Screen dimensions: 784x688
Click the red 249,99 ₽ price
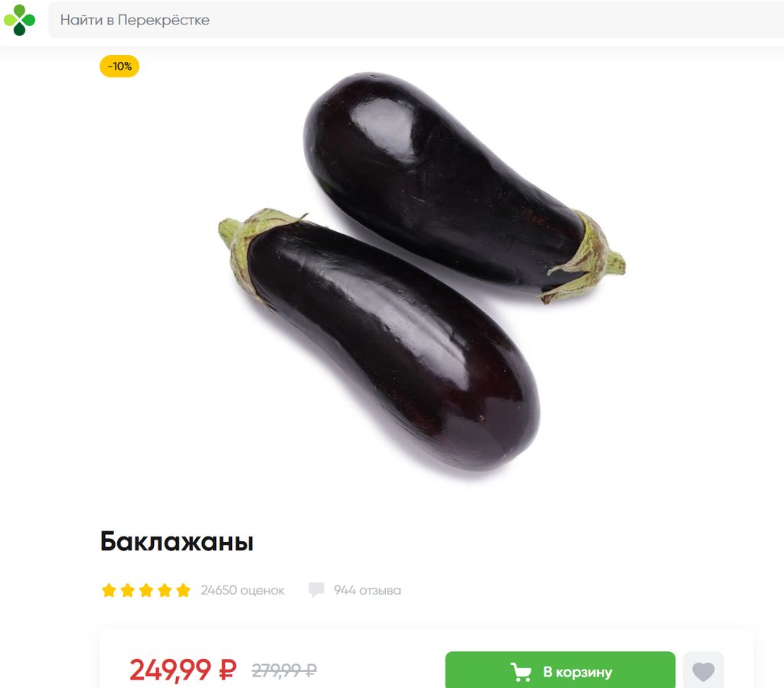coord(182,670)
